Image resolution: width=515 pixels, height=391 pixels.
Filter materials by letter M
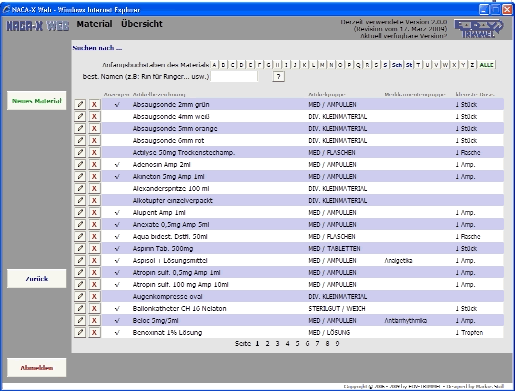[x=322, y=65]
